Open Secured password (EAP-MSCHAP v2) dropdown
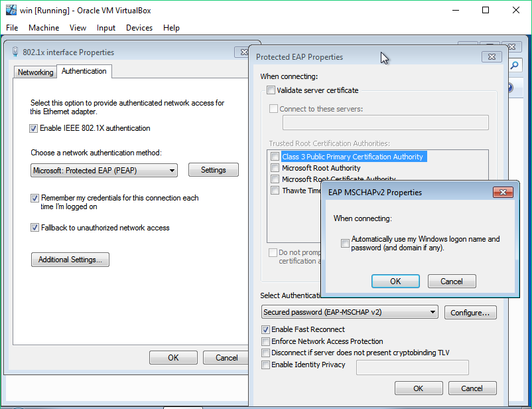The height and width of the screenshot is (409, 532). point(350,312)
